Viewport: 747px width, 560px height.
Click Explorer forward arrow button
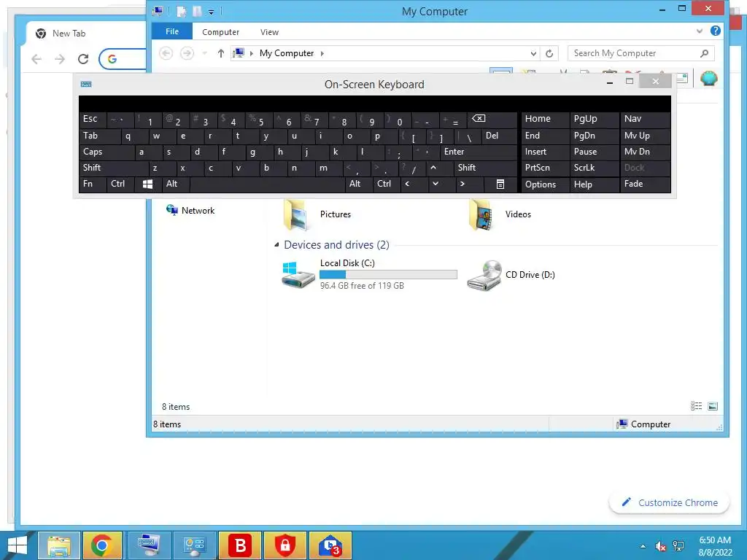pyautogui.click(x=187, y=53)
